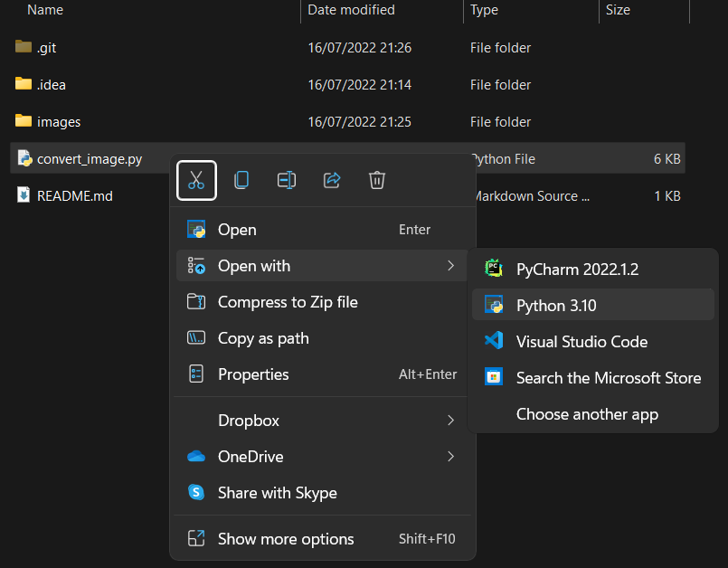Open Properties from context menu
Image resolution: width=728 pixels, height=568 pixels.
click(322, 374)
